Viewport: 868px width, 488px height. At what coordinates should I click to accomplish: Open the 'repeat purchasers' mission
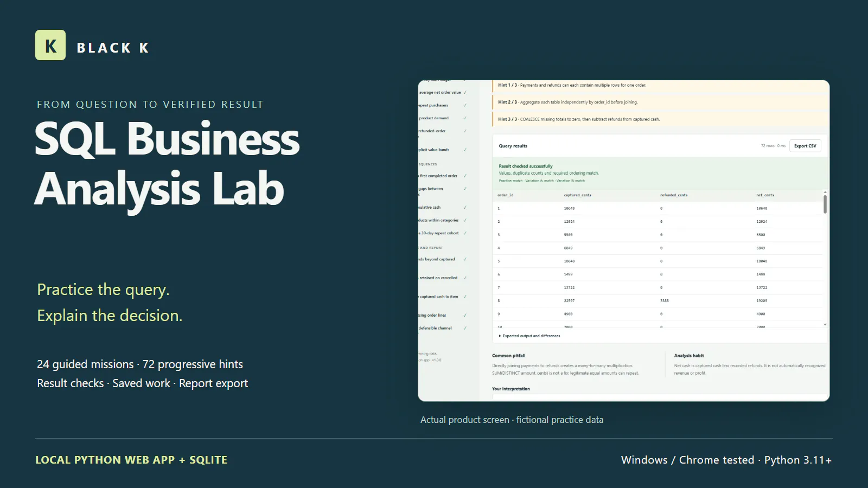[433, 105]
